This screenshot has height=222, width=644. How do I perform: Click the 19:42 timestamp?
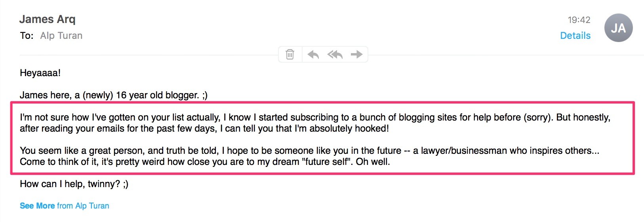pos(579,20)
